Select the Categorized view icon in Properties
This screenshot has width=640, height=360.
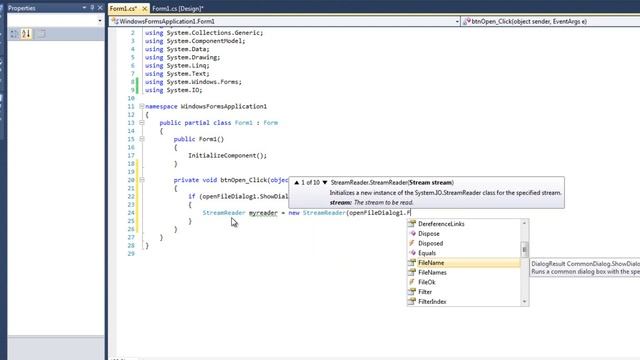(14, 34)
